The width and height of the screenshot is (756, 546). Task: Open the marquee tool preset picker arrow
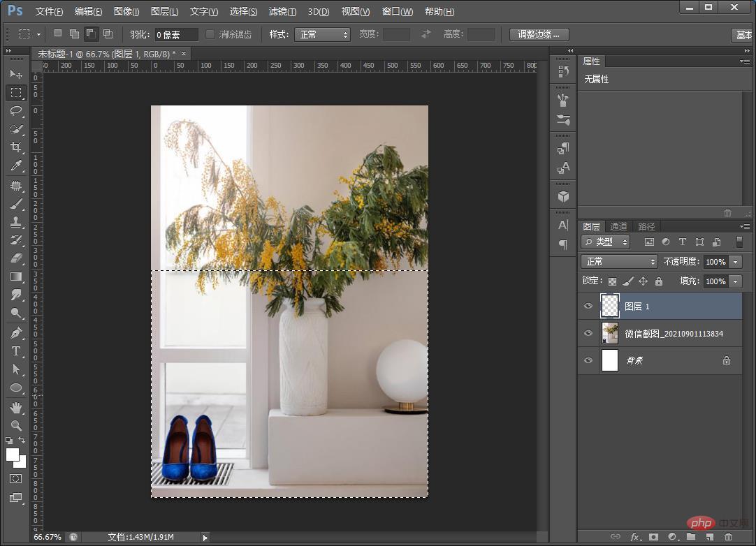38,34
